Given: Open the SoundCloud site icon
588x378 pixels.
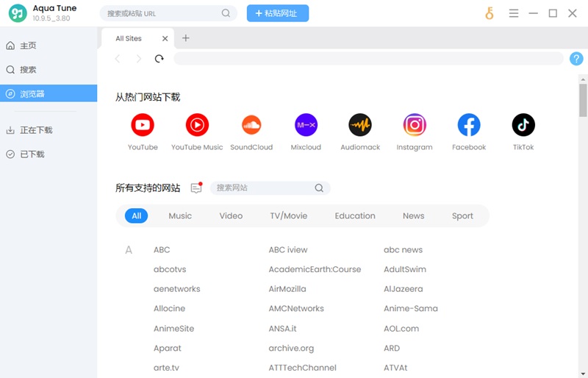Looking at the screenshot, I should [x=251, y=124].
